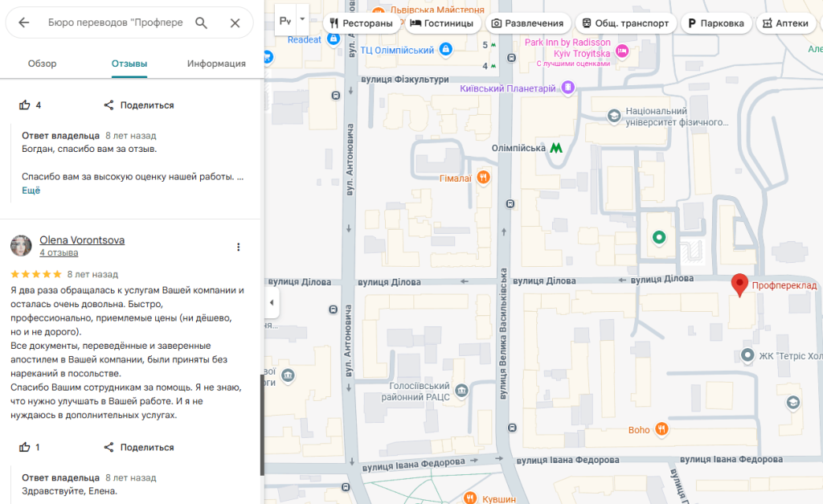Click the ЖК Тетріс Хол marker

point(747,355)
